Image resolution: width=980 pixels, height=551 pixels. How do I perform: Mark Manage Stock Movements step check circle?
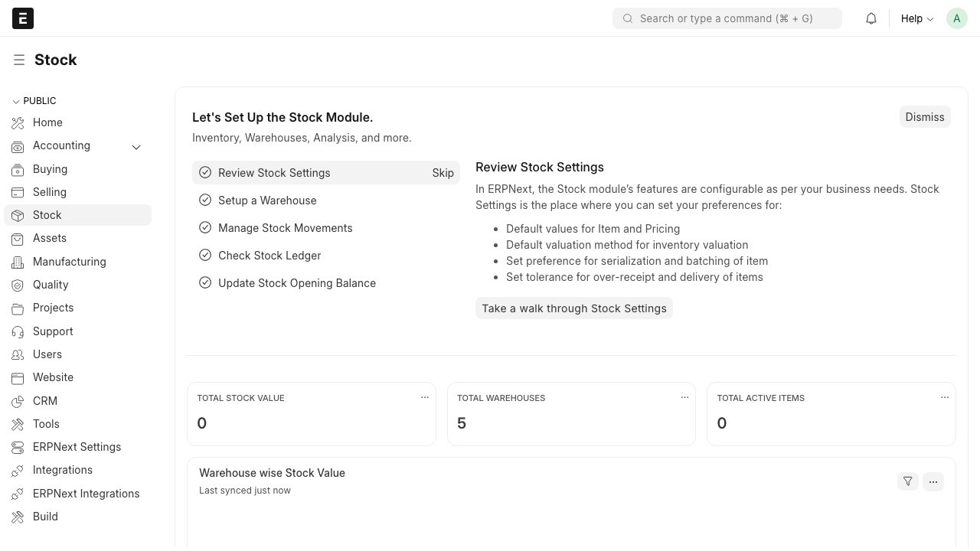point(205,227)
